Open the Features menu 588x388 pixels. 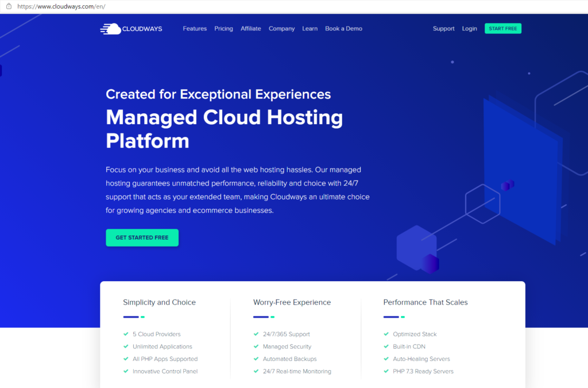[195, 29]
